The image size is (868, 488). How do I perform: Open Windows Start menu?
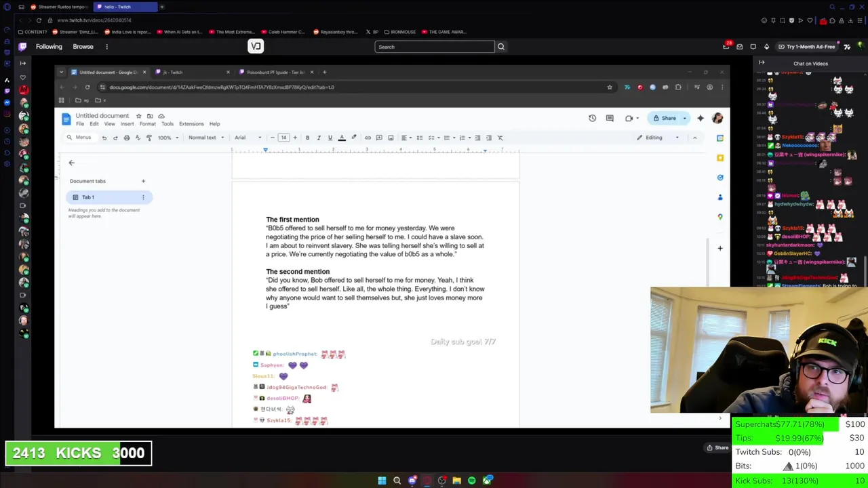click(x=382, y=481)
